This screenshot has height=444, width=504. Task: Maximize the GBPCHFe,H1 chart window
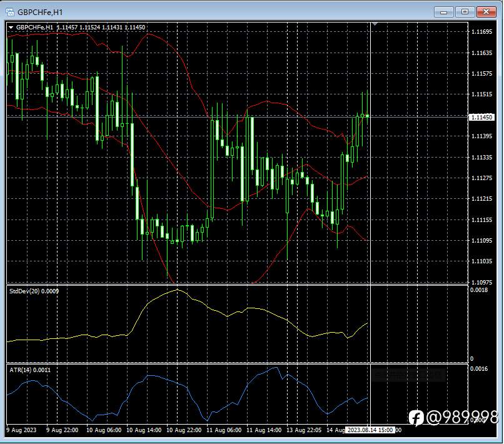[465, 12]
